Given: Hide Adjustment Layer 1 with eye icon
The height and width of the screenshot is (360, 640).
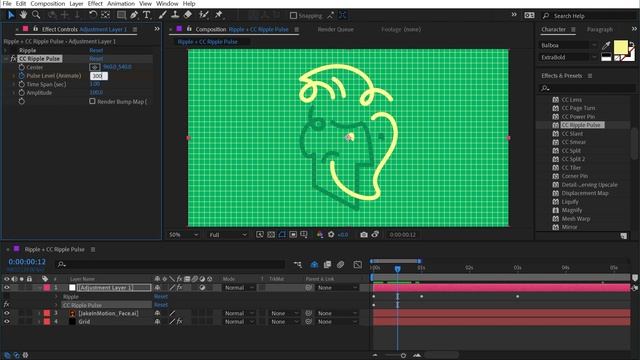Looking at the screenshot, I should click(x=7, y=288).
